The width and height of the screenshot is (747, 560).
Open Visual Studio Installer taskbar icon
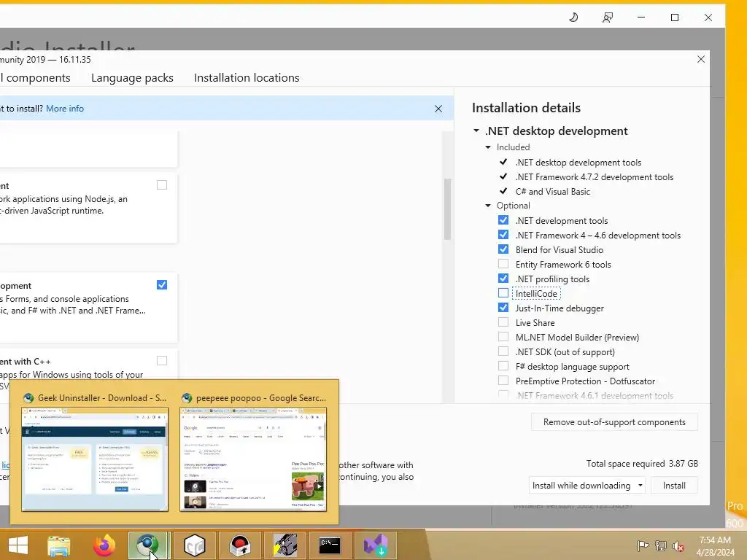[x=376, y=545]
